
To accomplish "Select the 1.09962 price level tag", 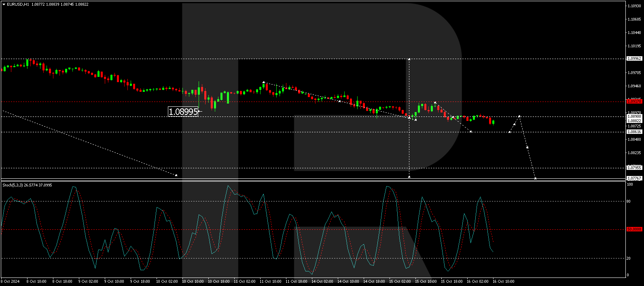I will pyautogui.click(x=634, y=59).
